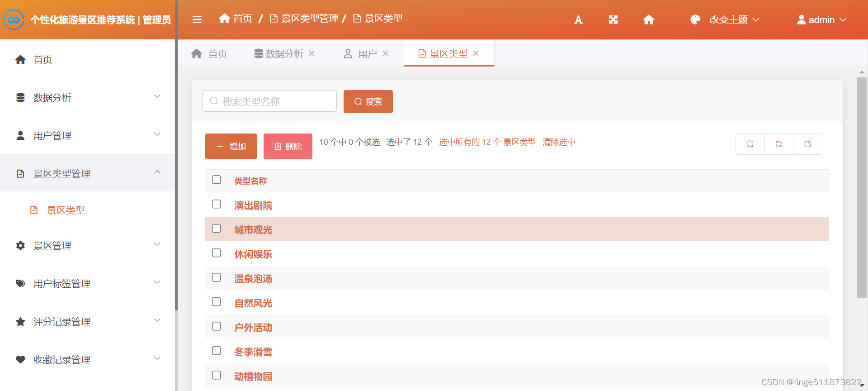Image resolution: width=868 pixels, height=391 pixels.
Task: Click the 用户管理 person icon in sidebar
Action: 20,136
